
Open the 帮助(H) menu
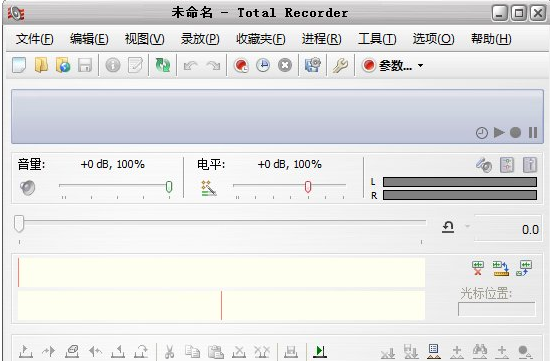click(491, 39)
